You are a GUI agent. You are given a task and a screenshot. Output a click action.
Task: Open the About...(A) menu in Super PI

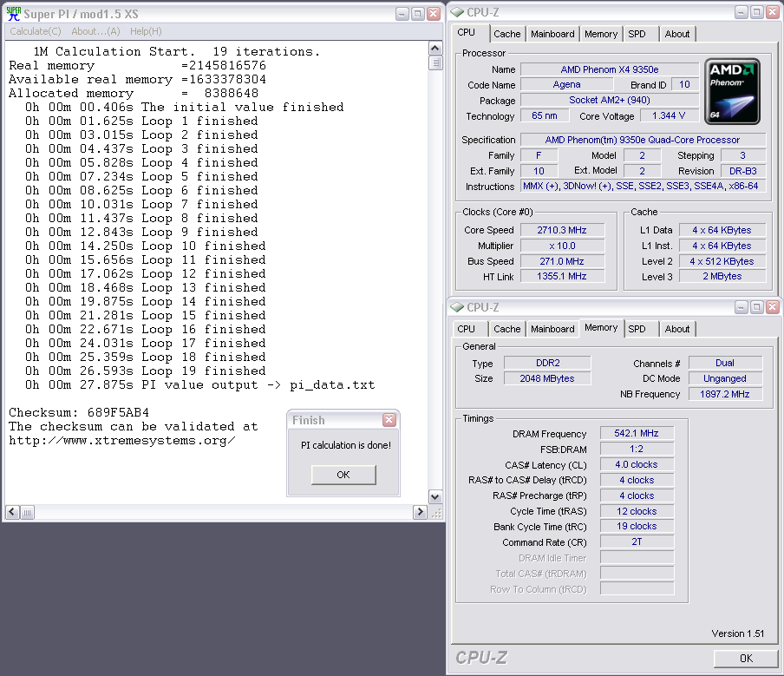tap(95, 31)
